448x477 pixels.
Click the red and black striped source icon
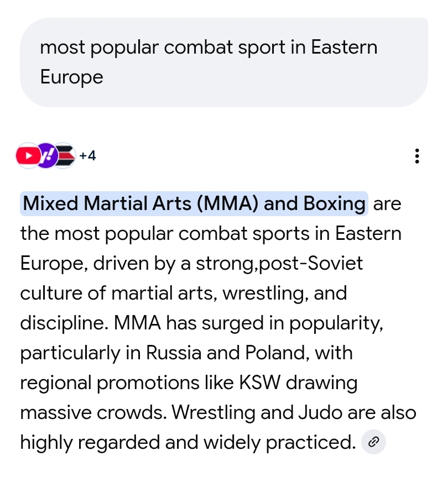pos(64,156)
